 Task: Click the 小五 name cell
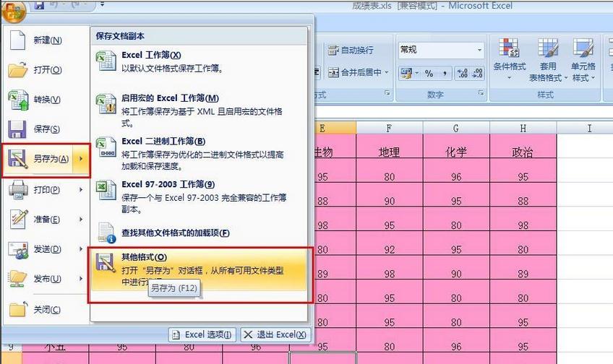pos(55,347)
